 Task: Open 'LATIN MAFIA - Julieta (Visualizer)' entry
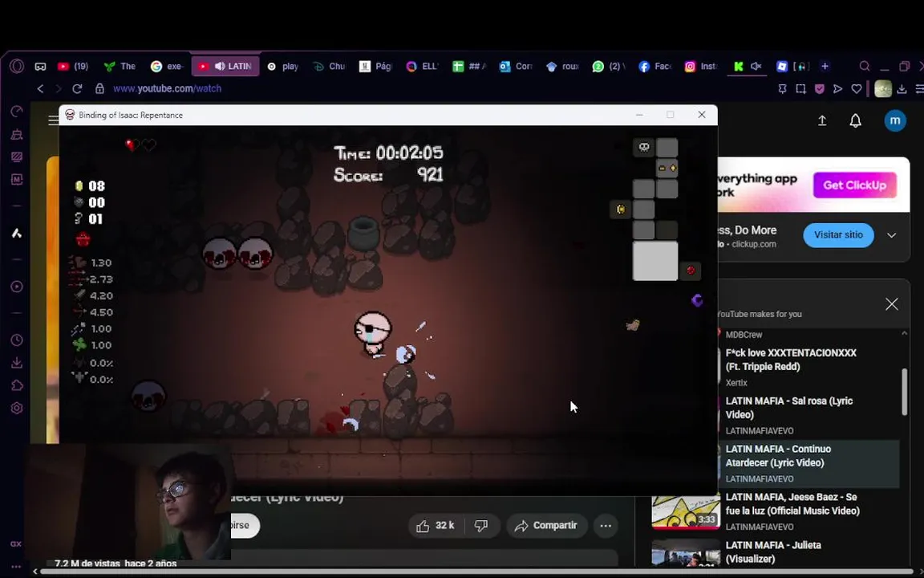pos(773,552)
